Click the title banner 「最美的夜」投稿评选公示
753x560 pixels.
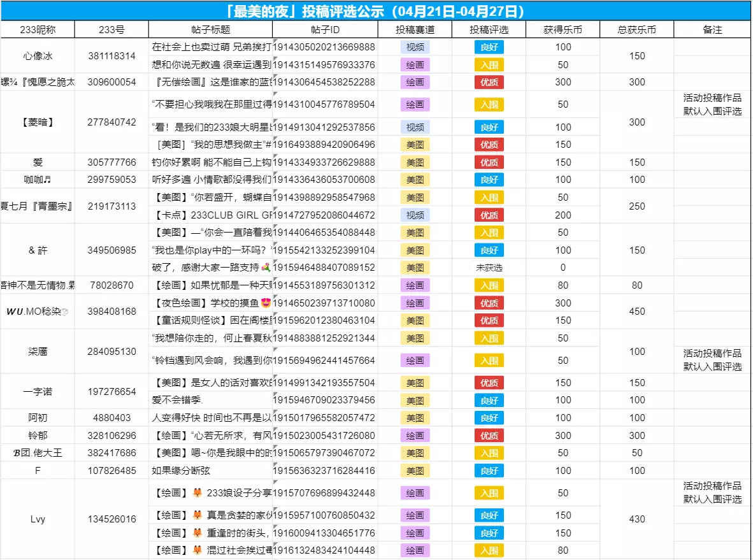pos(376,11)
